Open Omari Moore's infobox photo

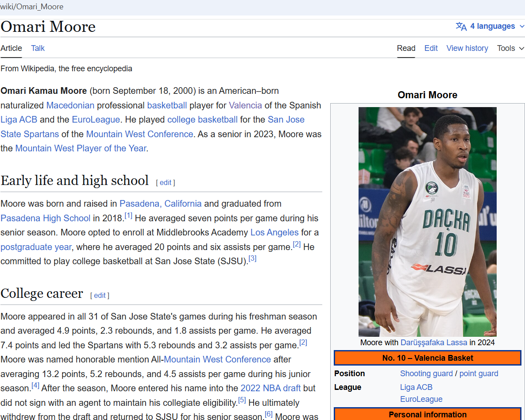427,221
